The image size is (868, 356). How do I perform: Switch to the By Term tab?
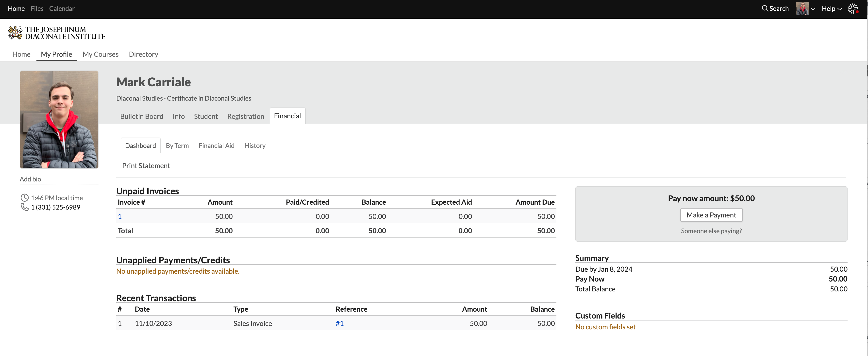pyautogui.click(x=177, y=146)
